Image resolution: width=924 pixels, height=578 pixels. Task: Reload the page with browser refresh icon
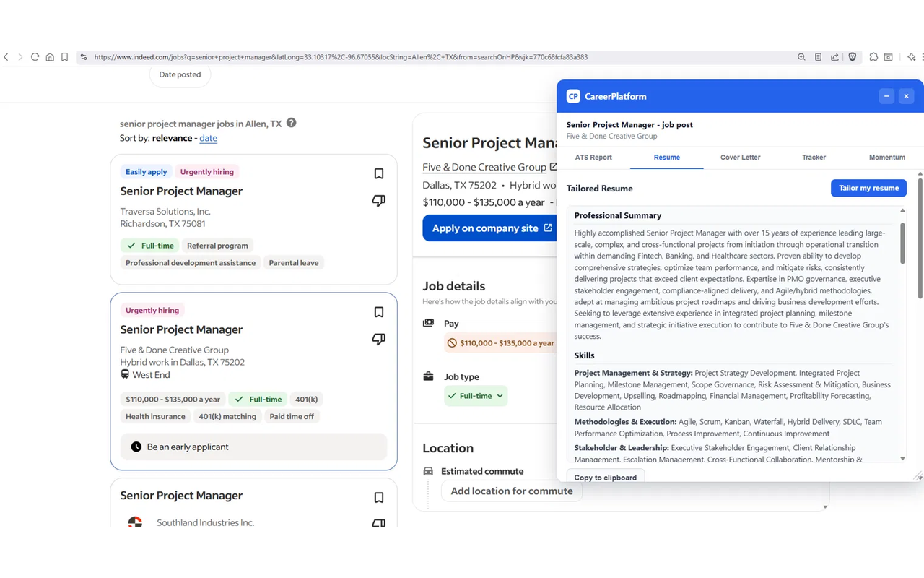(35, 57)
